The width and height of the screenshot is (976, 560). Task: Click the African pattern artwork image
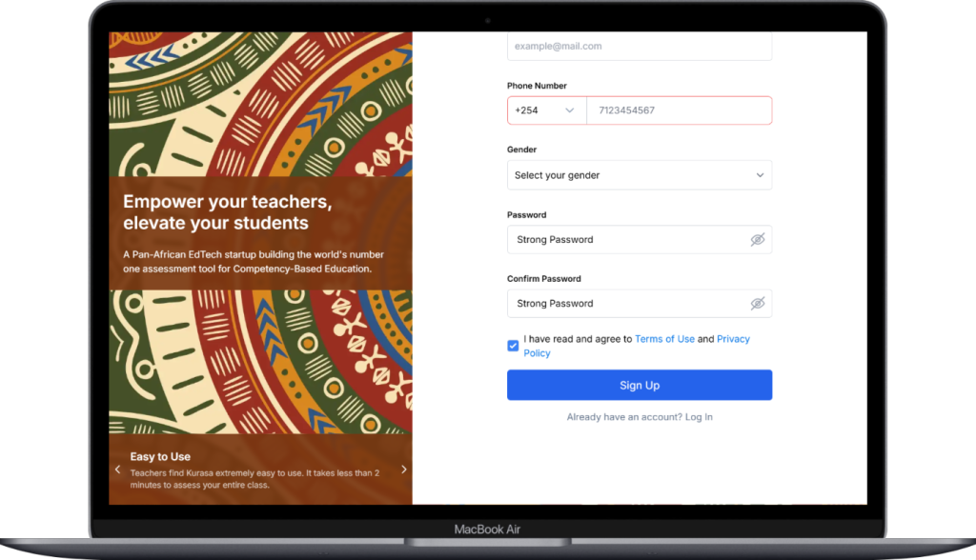click(x=260, y=104)
